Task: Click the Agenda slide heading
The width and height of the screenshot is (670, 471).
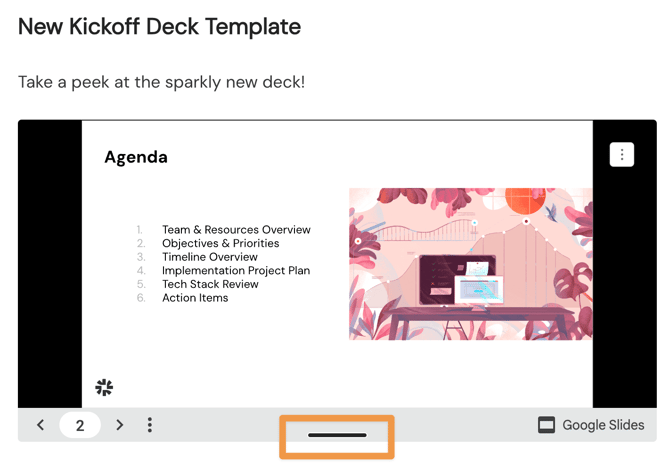Action: pos(136,157)
